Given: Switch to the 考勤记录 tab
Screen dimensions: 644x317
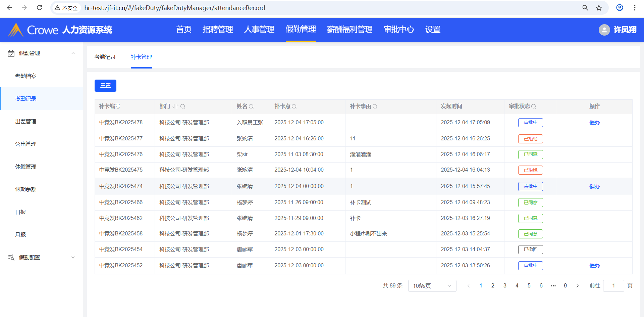Looking at the screenshot, I should 105,57.
